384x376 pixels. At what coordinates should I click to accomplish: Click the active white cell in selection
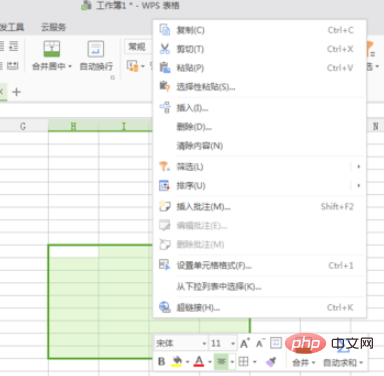[x=73, y=251]
